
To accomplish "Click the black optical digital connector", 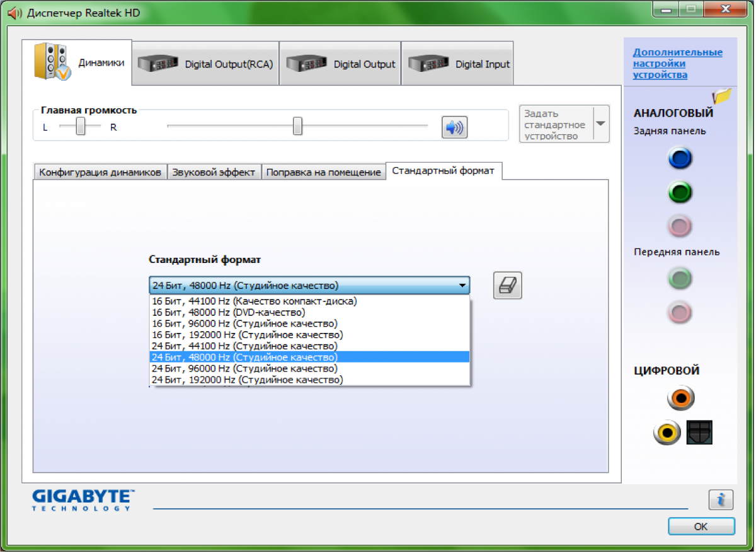I will pos(699,433).
